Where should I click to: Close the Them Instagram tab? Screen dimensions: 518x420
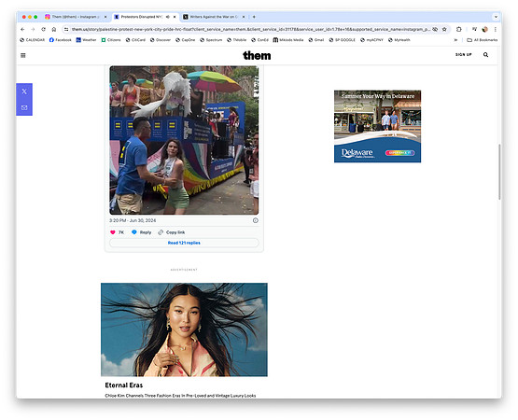(x=105, y=17)
